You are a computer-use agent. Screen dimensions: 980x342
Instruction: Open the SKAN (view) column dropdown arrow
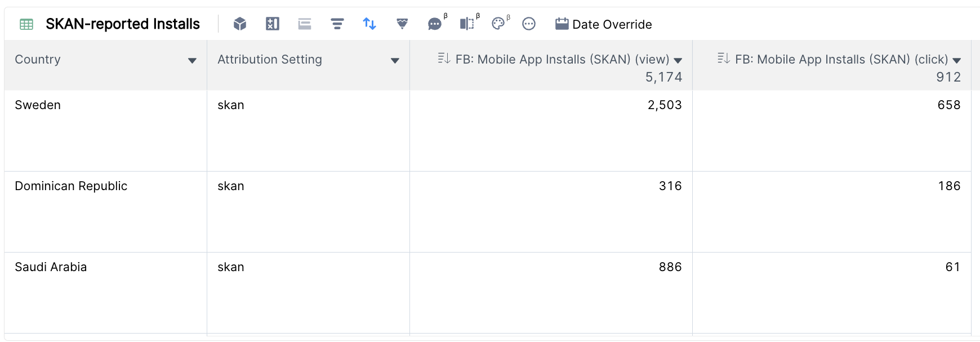[x=678, y=60]
